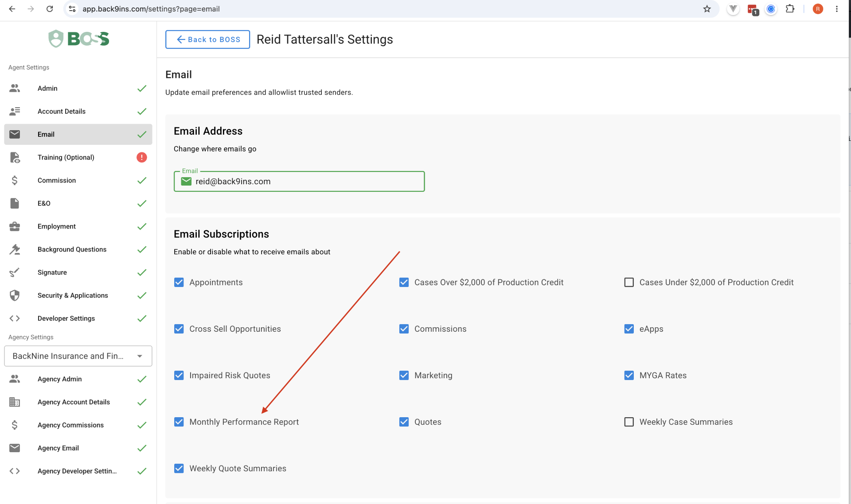Reload the page

click(x=50, y=9)
